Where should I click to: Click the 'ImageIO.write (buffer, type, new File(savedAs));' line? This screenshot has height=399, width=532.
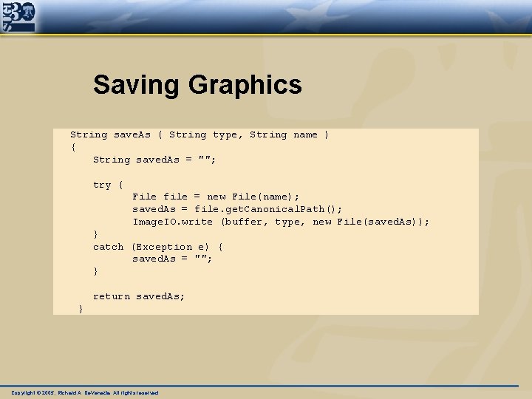click(281, 222)
